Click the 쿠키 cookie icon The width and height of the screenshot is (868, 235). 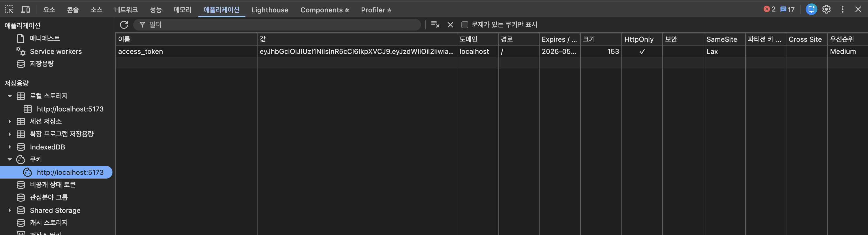pos(20,160)
